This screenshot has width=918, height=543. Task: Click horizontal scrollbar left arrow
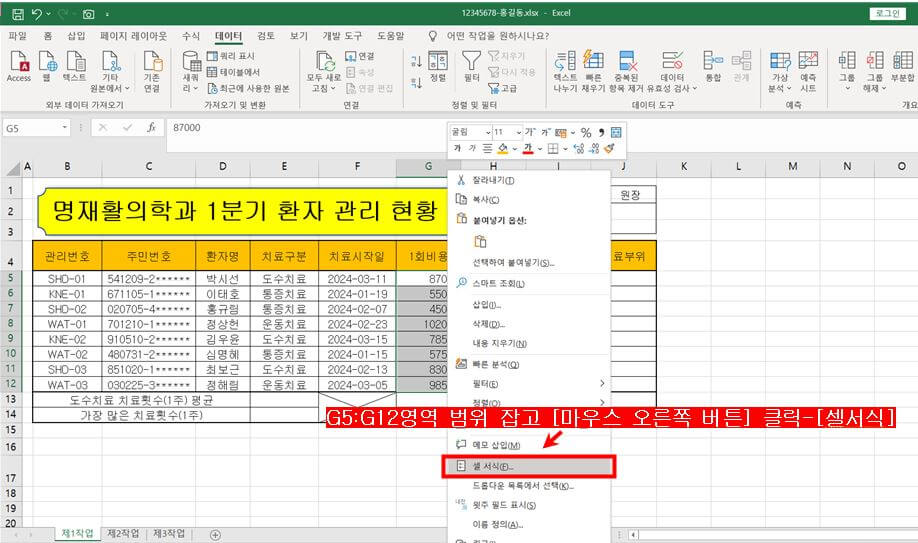coord(633,534)
